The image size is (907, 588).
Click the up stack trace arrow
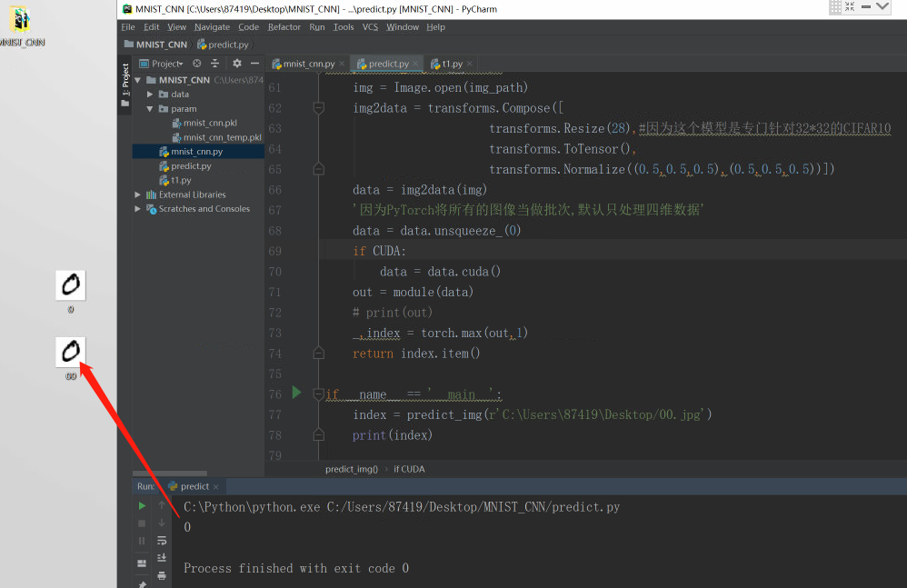162,506
